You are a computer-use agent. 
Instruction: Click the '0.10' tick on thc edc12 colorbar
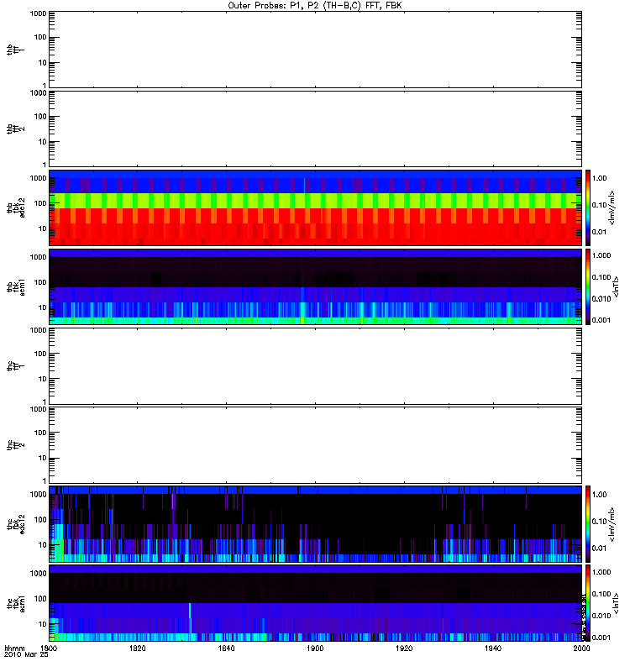coord(600,521)
